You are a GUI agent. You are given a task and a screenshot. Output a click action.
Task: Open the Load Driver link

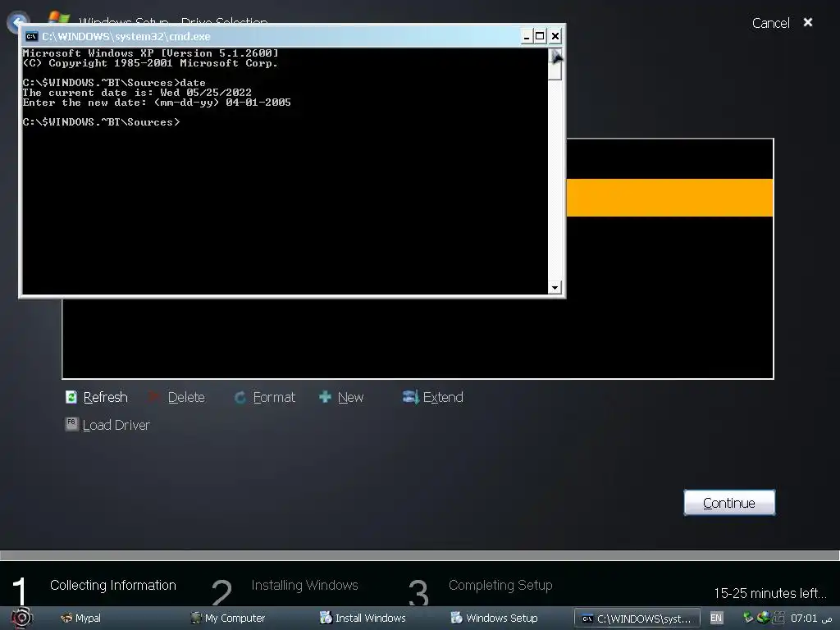coord(116,426)
